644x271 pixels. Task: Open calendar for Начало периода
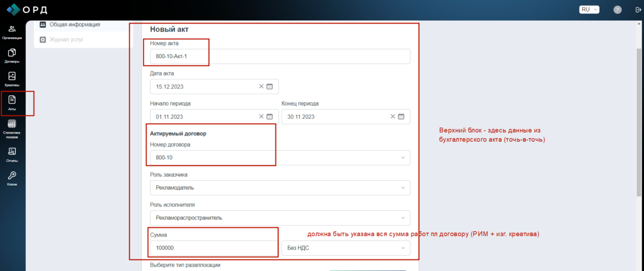pos(270,117)
